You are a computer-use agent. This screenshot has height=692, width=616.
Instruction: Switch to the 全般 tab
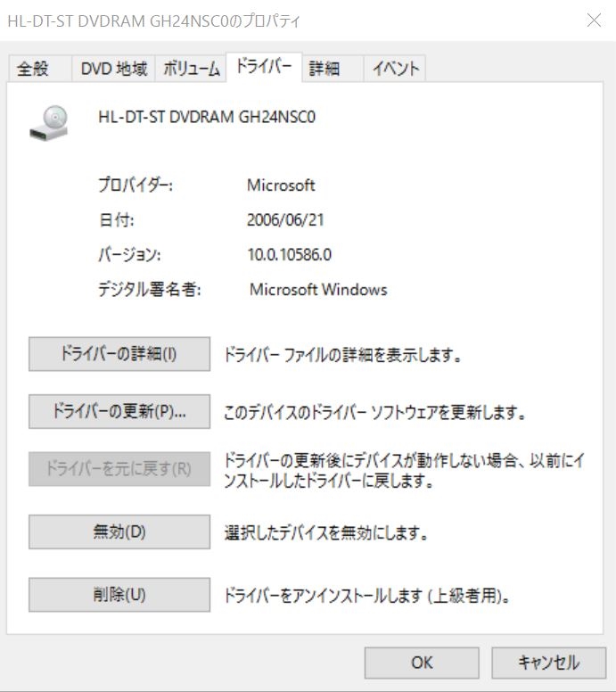tap(33, 69)
